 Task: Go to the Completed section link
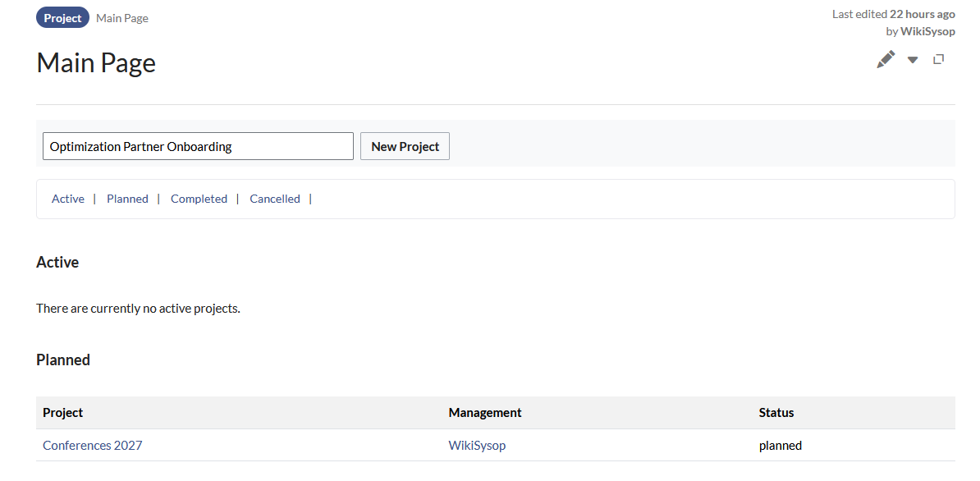199,199
